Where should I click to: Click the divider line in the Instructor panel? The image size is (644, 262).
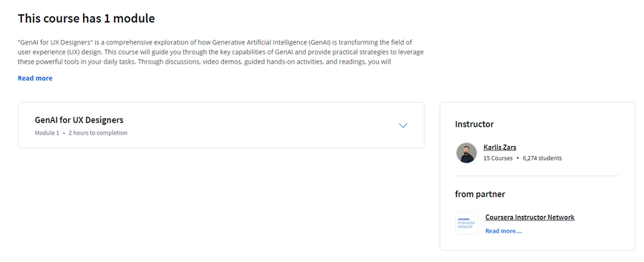[x=537, y=176]
